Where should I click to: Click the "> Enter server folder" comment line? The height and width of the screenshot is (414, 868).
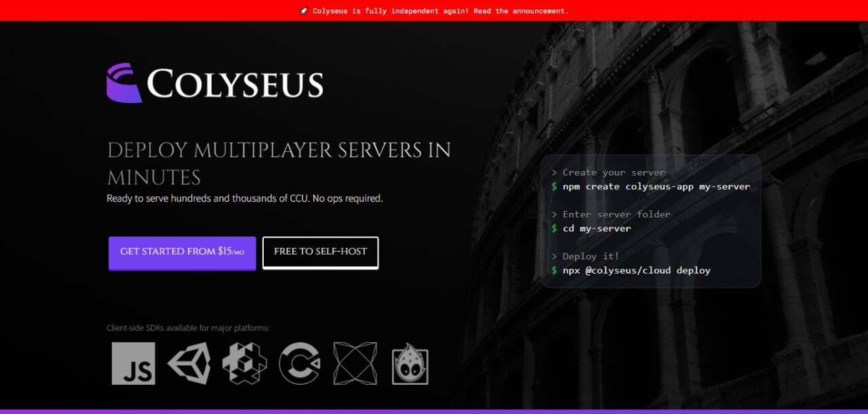pyautogui.click(x=611, y=214)
